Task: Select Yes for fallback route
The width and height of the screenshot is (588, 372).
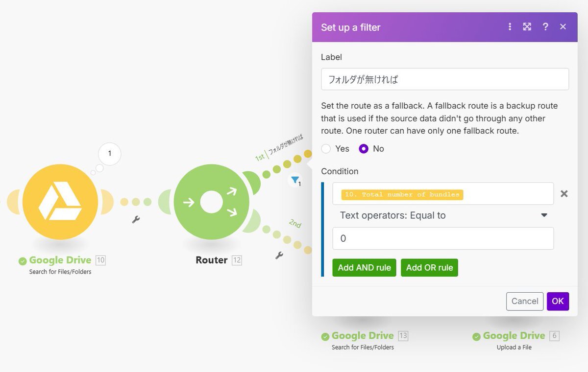Action: pos(326,149)
